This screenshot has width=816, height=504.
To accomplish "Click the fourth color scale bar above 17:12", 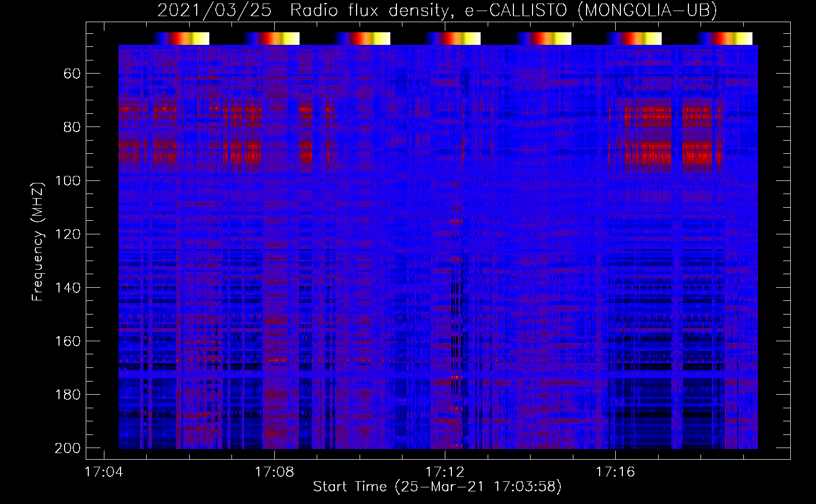I will [452, 39].
